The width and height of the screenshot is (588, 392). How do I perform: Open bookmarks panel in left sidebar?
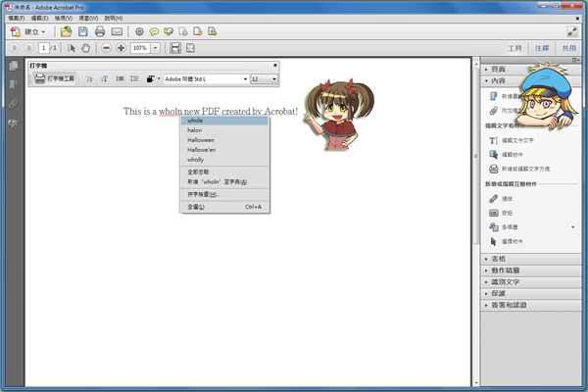[14, 85]
